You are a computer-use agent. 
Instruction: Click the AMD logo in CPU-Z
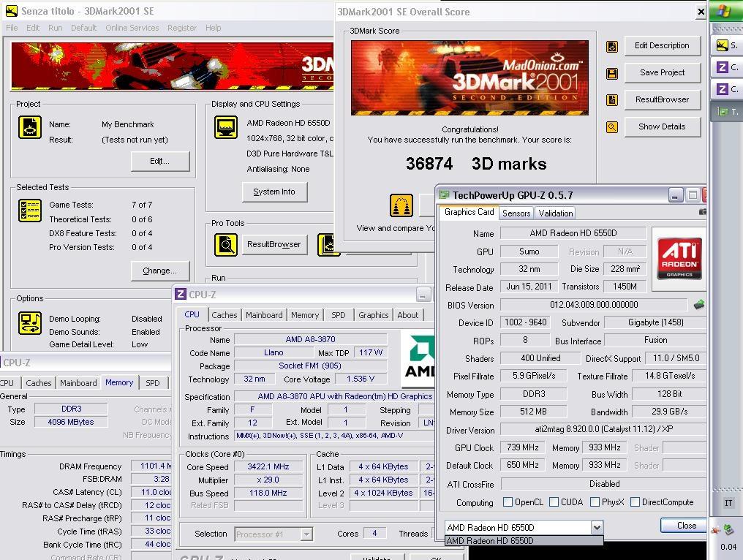[x=418, y=359]
